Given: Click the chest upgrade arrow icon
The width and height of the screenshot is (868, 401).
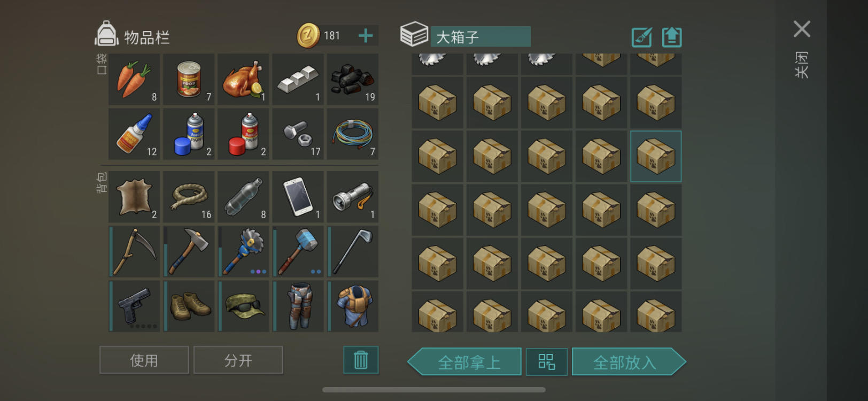Looking at the screenshot, I should click(x=672, y=37).
